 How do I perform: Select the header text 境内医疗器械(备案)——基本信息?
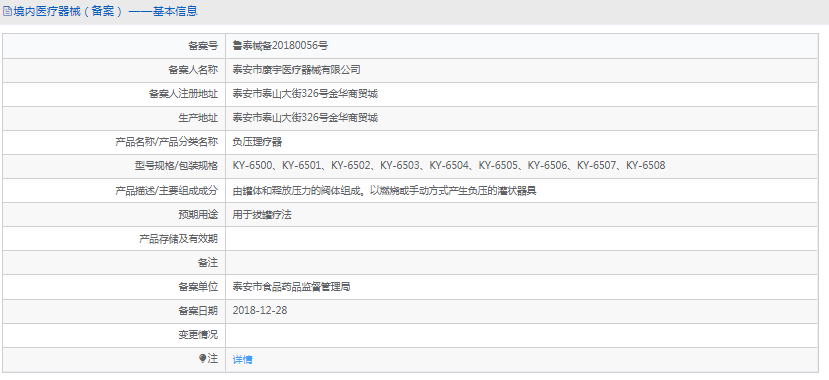(105, 11)
